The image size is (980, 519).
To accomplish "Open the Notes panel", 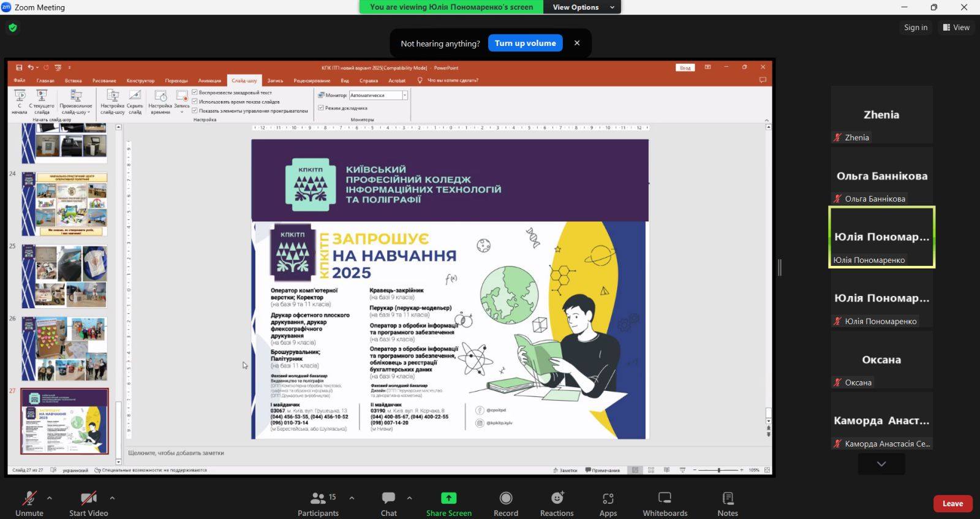I will point(728,503).
